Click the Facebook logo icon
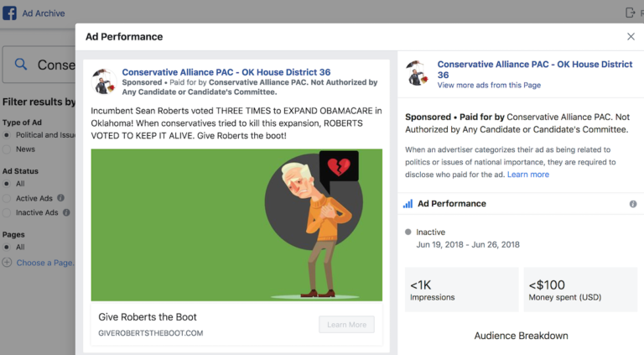The height and width of the screenshot is (355, 644). 9,13
